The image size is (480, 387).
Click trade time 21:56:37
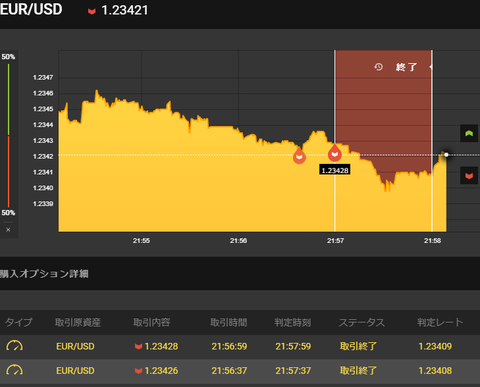[x=229, y=371]
